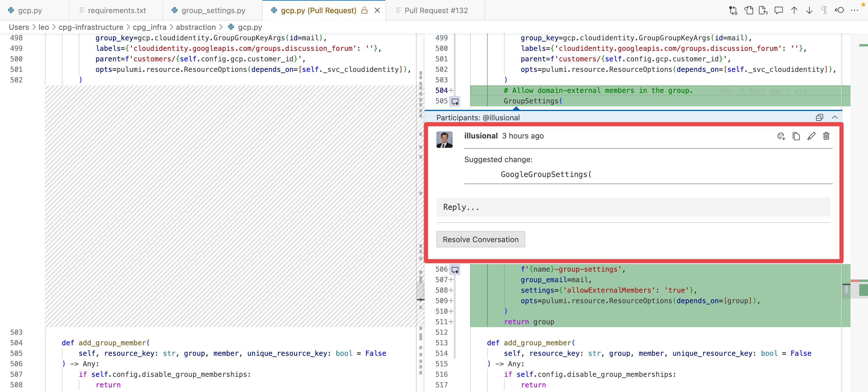The image size is (868, 392).
Task: Open the compare changes icon in toolbar
Action: click(733, 10)
